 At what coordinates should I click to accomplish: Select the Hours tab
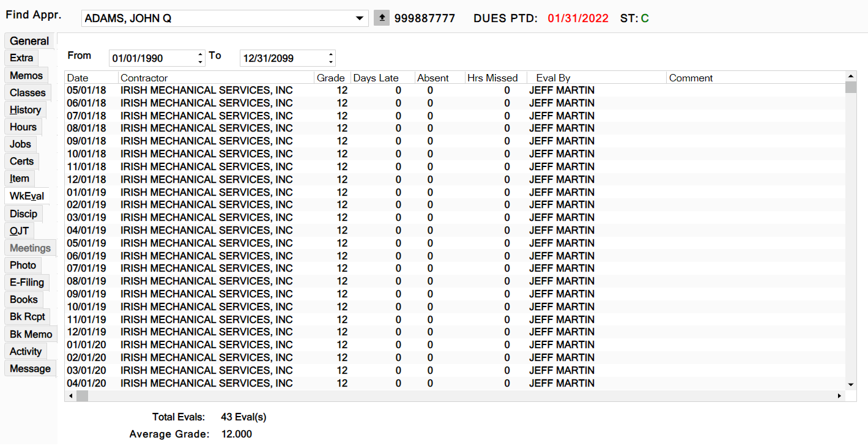click(23, 127)
